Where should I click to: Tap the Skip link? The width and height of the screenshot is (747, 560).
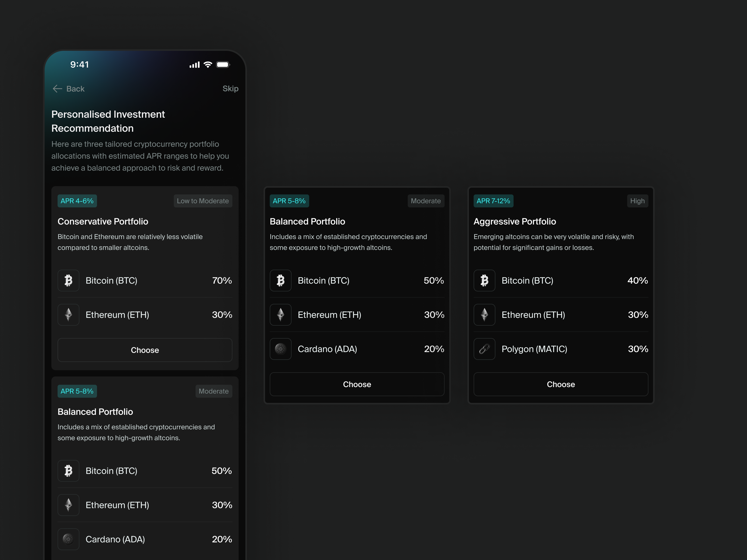point(230,88)
